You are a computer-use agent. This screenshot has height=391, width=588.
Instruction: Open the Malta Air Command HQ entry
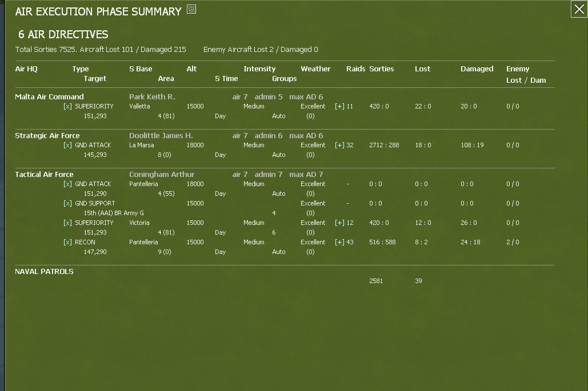[x=49, y=96]
